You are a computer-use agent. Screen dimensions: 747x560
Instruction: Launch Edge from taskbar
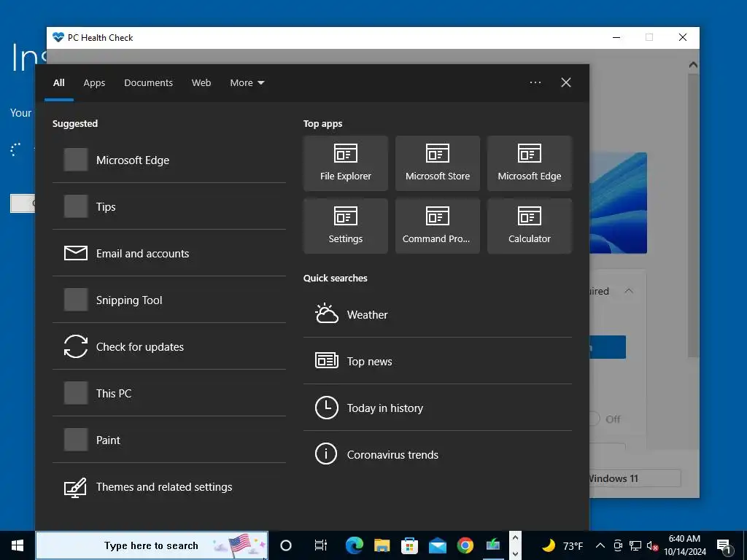[x=354, y=545]
